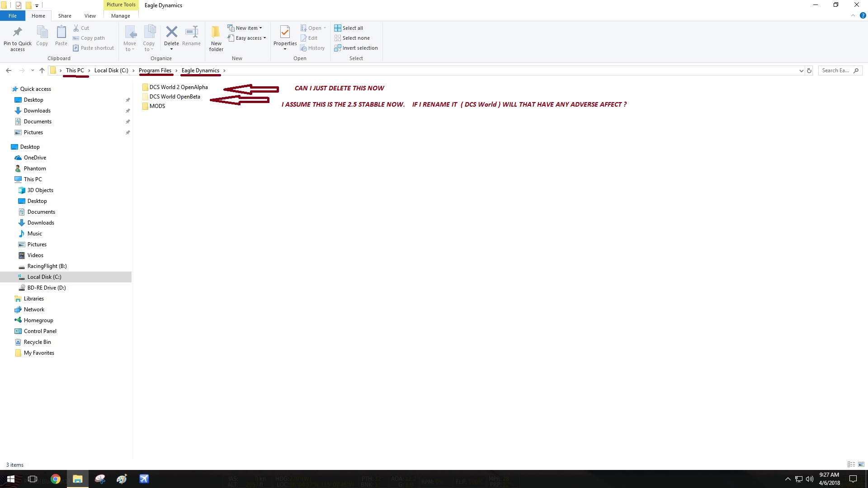This screenshot has width=868, height=488.
Task: Go up one folder level
Action: tap(42, 70)
